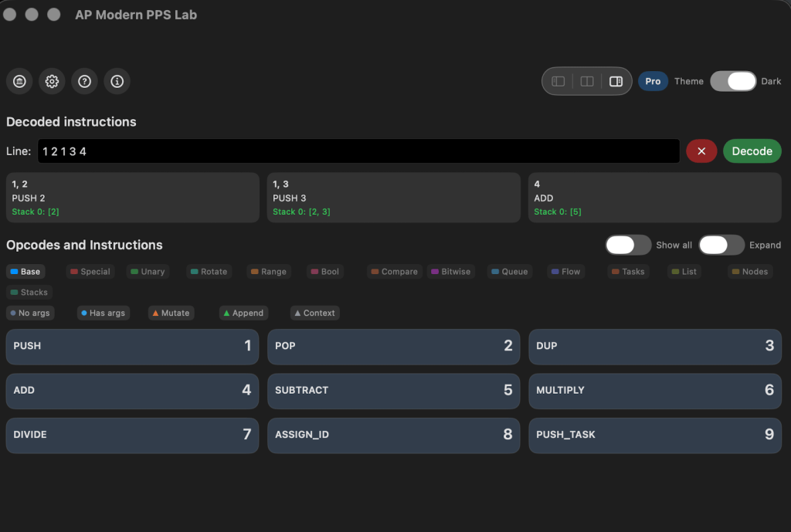This screenshot has width=791, height=532.
Task: Select the Unary category filter
Action: point(148,271)
